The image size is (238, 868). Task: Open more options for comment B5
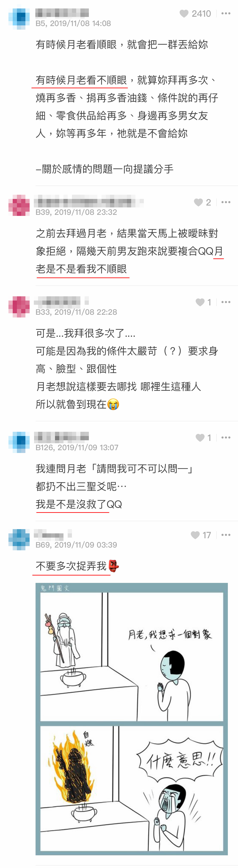(x=226, y=14)
